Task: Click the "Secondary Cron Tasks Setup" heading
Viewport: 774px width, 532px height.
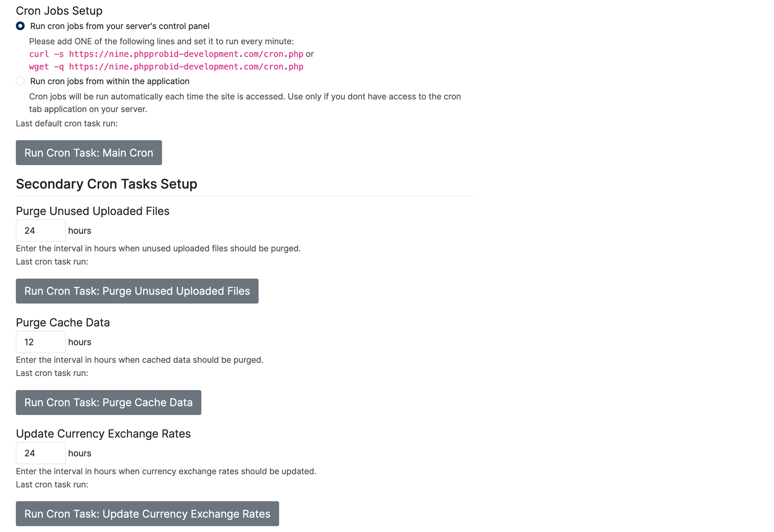Action: coord(107,184)
